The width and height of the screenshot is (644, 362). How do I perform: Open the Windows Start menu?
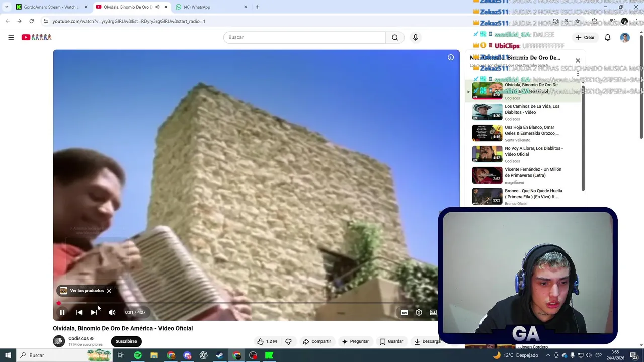click(8, 355)
